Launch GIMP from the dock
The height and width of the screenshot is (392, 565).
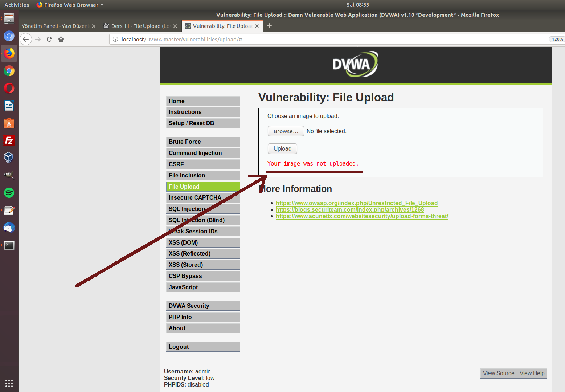(x=9, y=175)
